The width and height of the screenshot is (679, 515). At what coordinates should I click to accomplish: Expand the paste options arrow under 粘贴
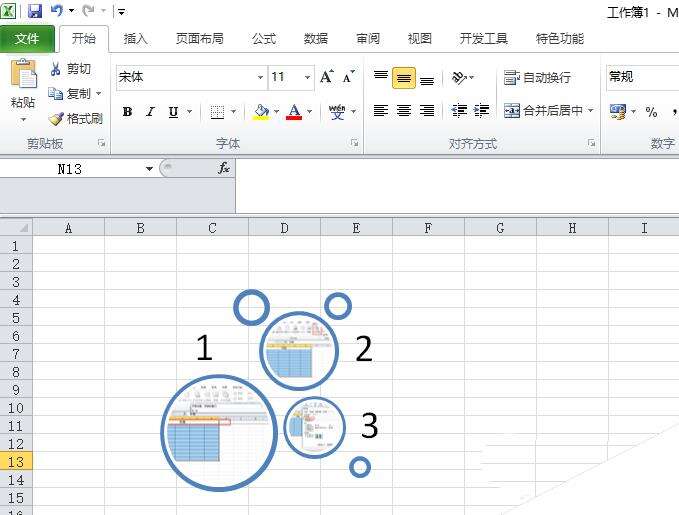(x=23, y=119)
